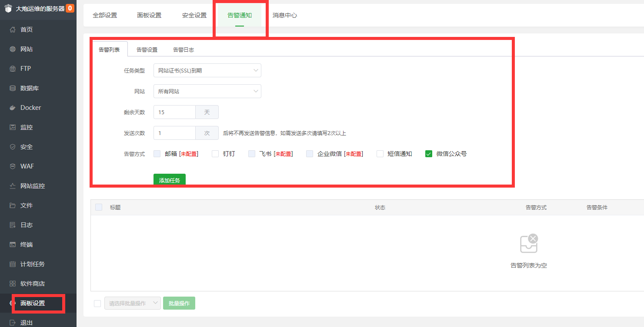Click the log icon beside 日志
This screenshot has width=644, height=327.
pos(13,225)
